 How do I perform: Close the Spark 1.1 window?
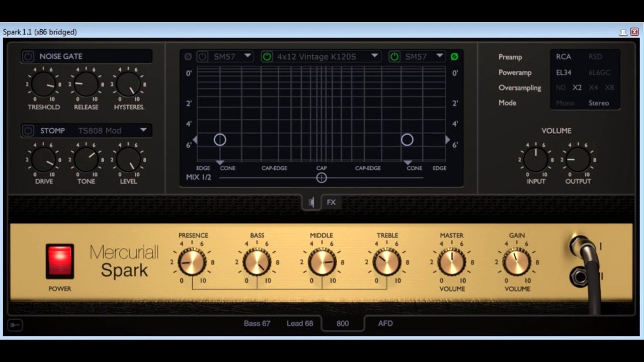point(634,32)
